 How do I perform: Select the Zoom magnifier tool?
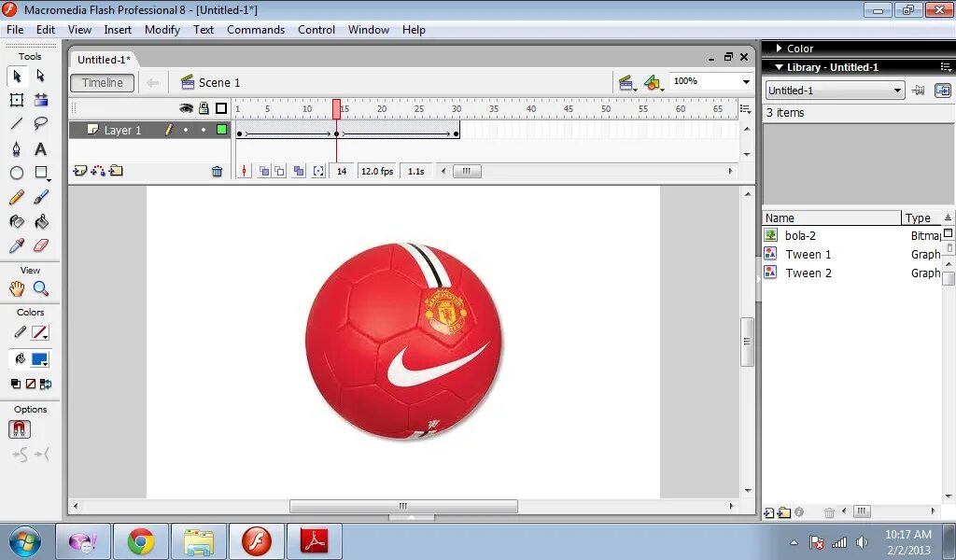(x=40, y=288)
